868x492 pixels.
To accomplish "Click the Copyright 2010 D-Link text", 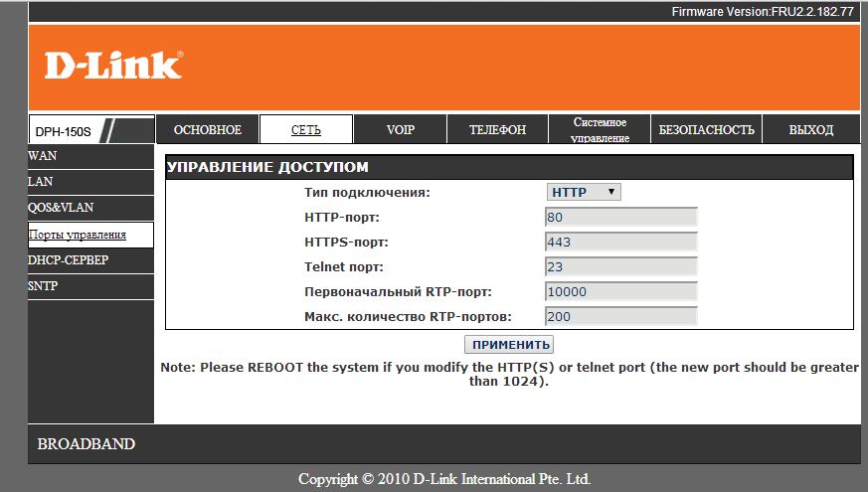I will (444, 479).
